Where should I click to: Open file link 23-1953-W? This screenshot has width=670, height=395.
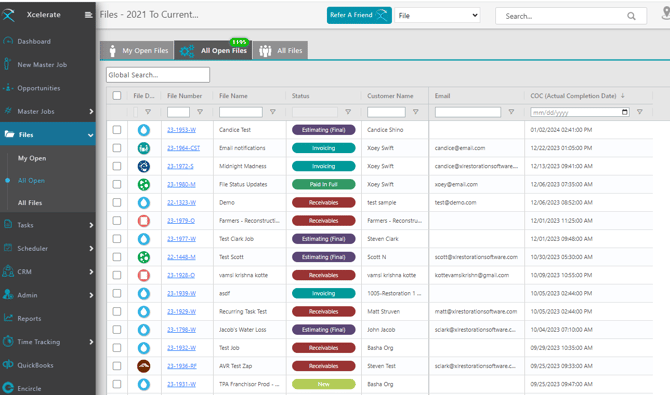pyautogui.click(x=181, y=130)
